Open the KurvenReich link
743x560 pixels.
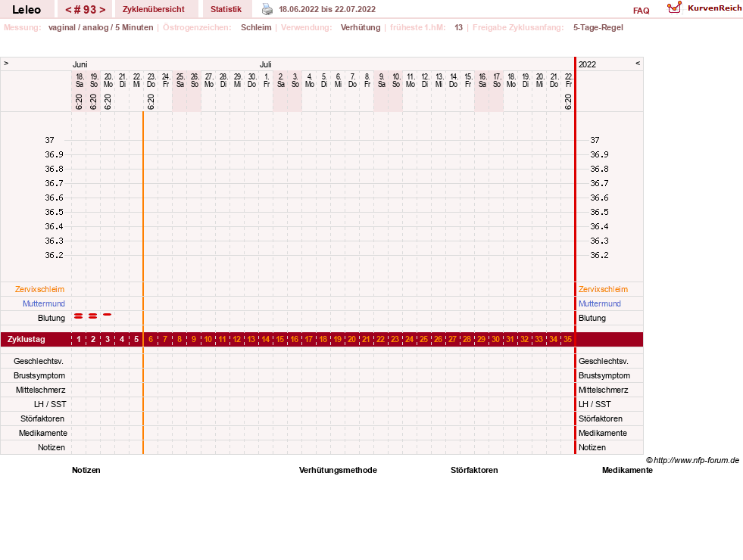click(714, 8)
